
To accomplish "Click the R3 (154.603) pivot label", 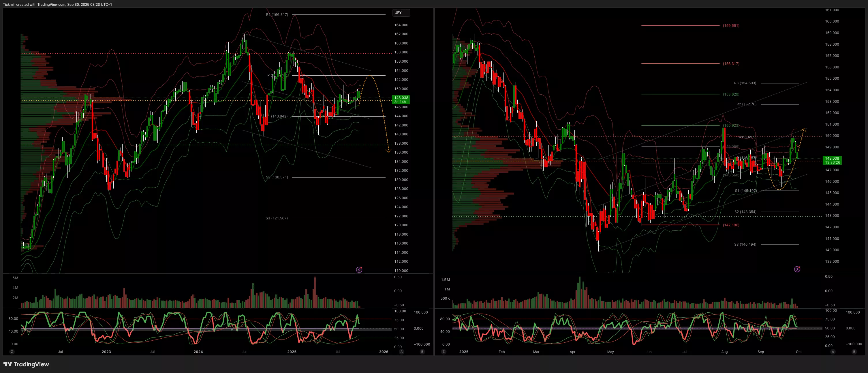I will click(x=745, y=83).
